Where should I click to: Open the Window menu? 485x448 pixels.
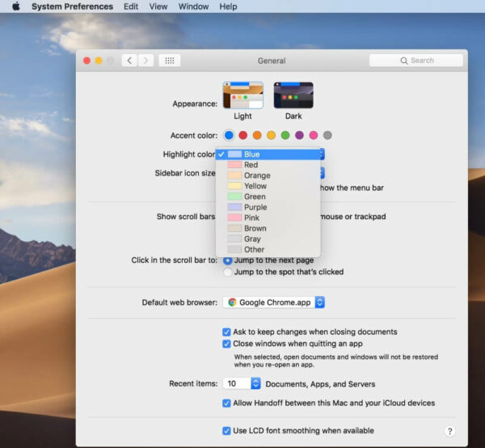coord(193,6)
